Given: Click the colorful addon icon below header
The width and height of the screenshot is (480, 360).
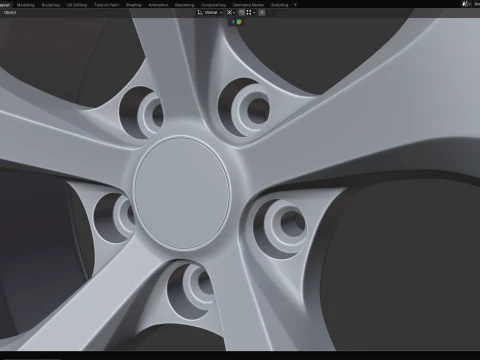Looking at the screenshot, I should click(239, 22).
